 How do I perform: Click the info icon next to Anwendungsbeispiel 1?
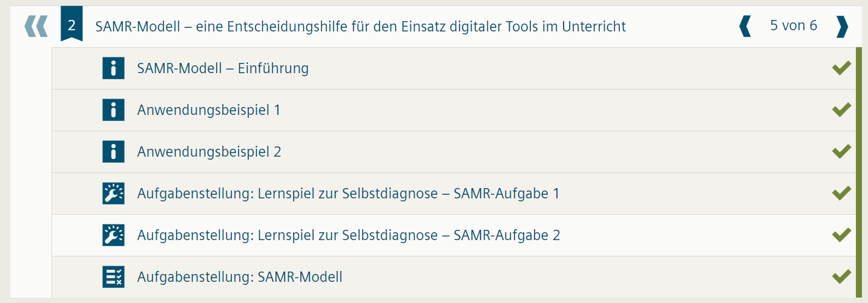(113, 110)
